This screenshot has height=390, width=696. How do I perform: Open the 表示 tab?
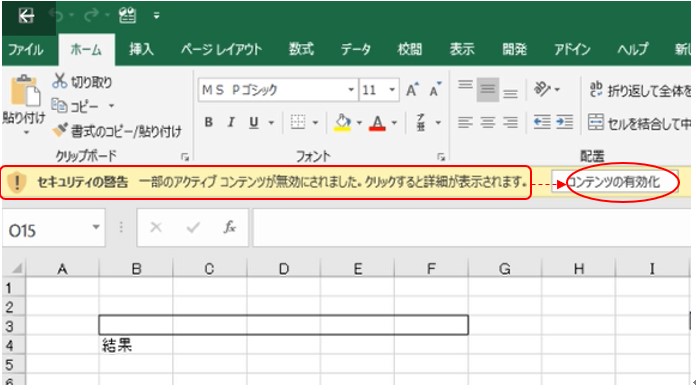pos(462,49)
